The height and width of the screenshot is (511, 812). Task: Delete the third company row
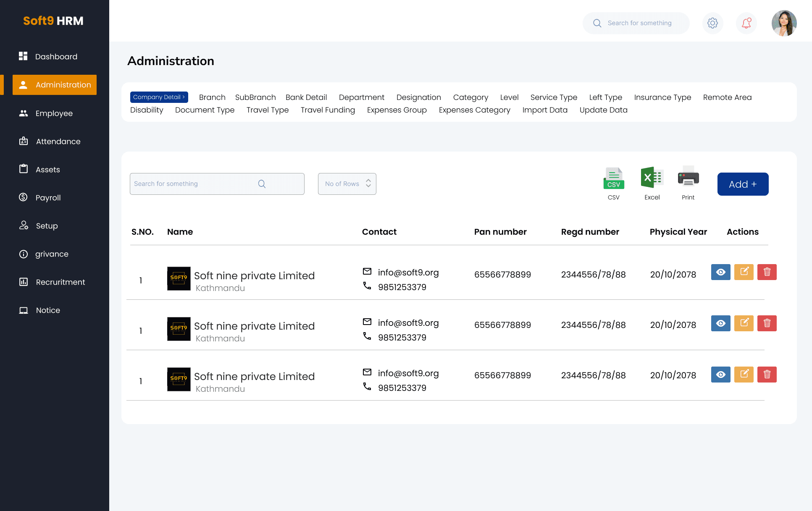767,375
